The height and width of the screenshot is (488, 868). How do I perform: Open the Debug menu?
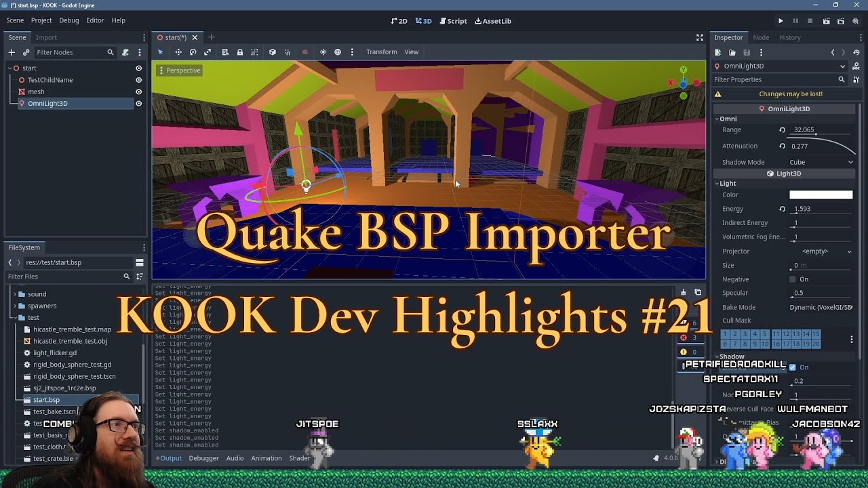coord(69,21)
